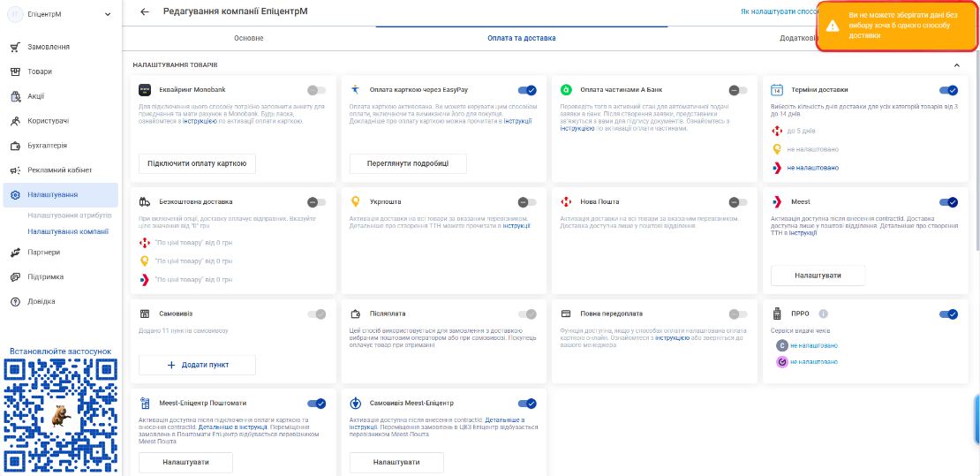Select the Оплата та доставка tab

point(522,38)
